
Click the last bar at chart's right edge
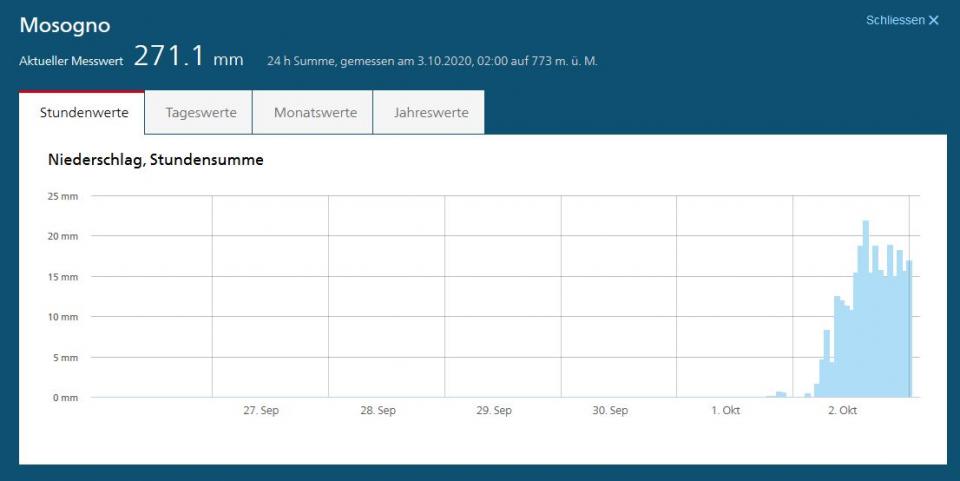click(x=909, y=330)
